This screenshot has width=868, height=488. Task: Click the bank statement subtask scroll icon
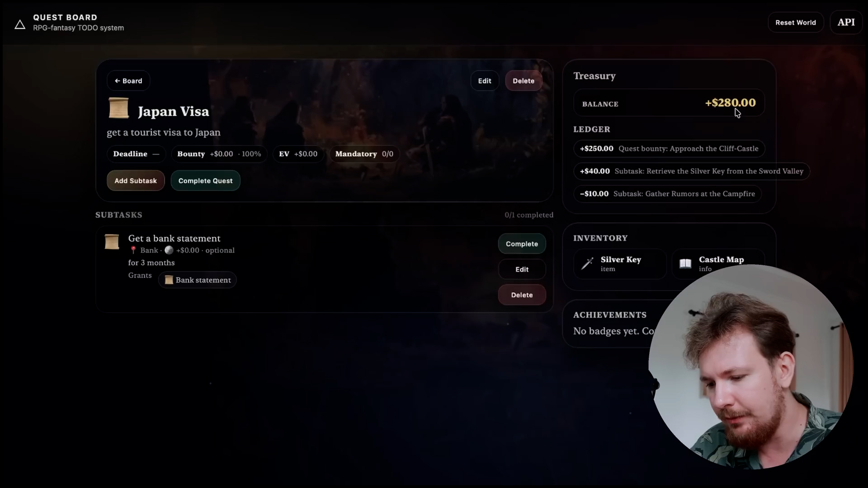[x=112, y=242]
